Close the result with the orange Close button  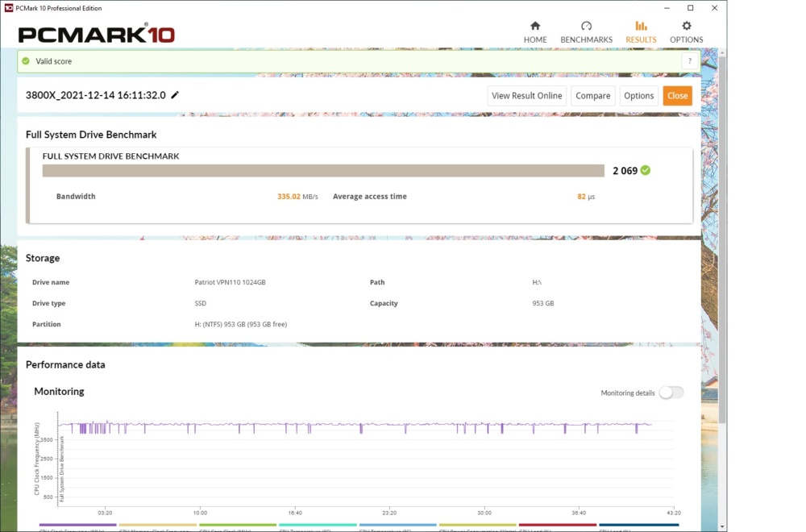[678, 96]
